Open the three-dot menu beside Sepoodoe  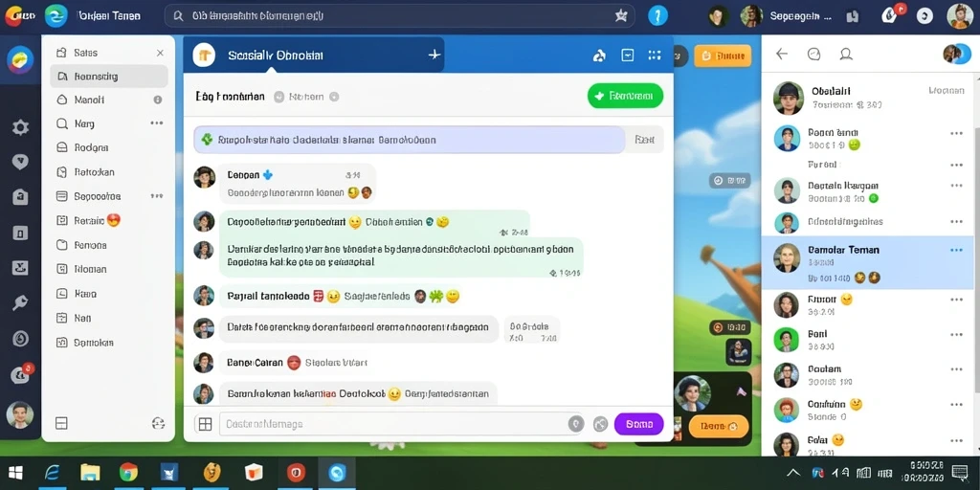coord(157,196)
